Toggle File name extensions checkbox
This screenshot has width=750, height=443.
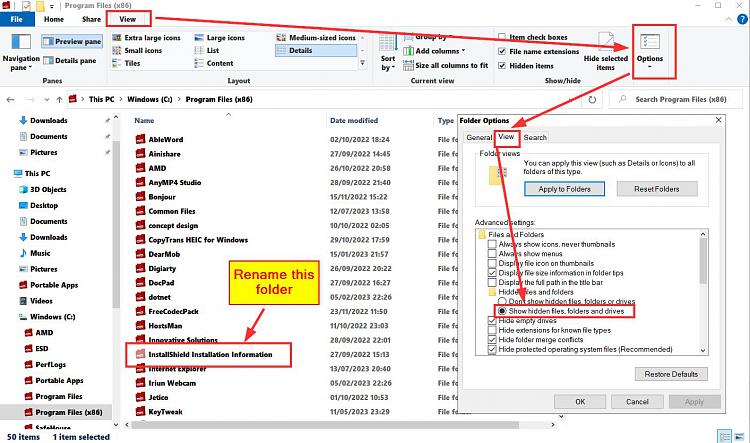point(502,51)
